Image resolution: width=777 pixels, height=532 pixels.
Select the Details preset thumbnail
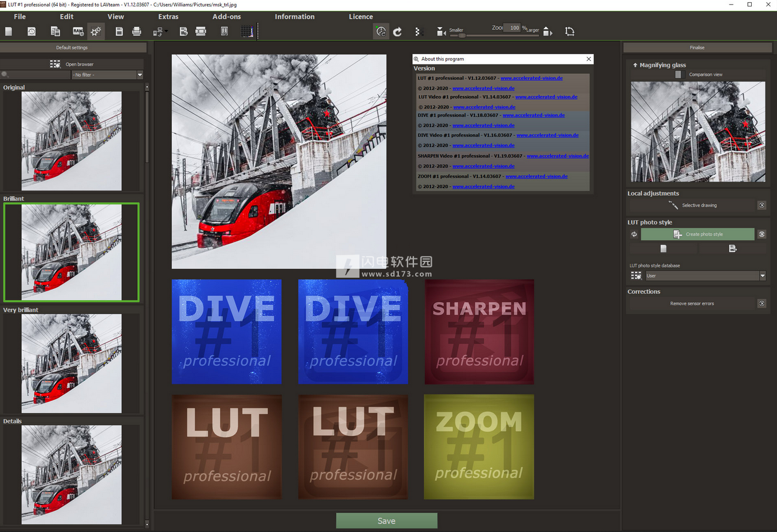(72, 475)
